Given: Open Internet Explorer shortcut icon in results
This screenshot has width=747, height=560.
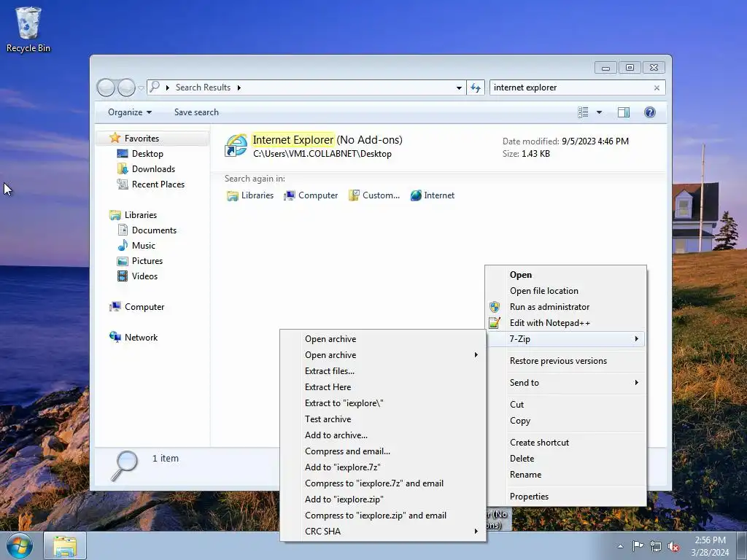Looking at the screenshot, I should (236, 146).
